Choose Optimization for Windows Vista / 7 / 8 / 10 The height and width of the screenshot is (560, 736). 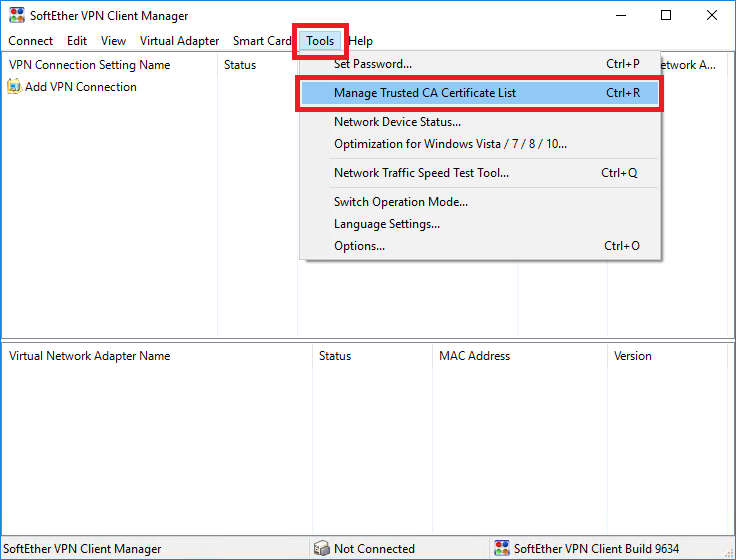(480, 144)
